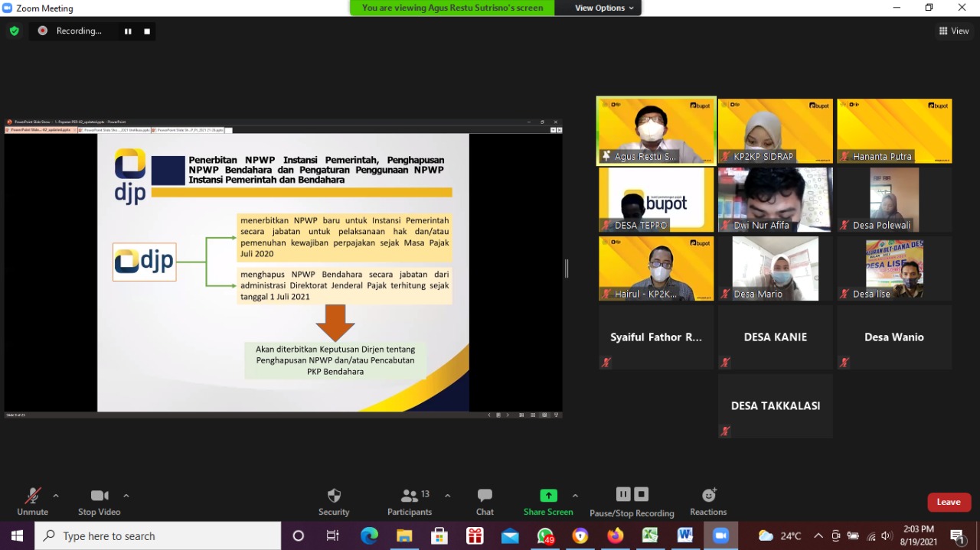Screen dimensions: 980x550
Task: Expand audio options arrow next to Unmute
Action: point(56,496)
